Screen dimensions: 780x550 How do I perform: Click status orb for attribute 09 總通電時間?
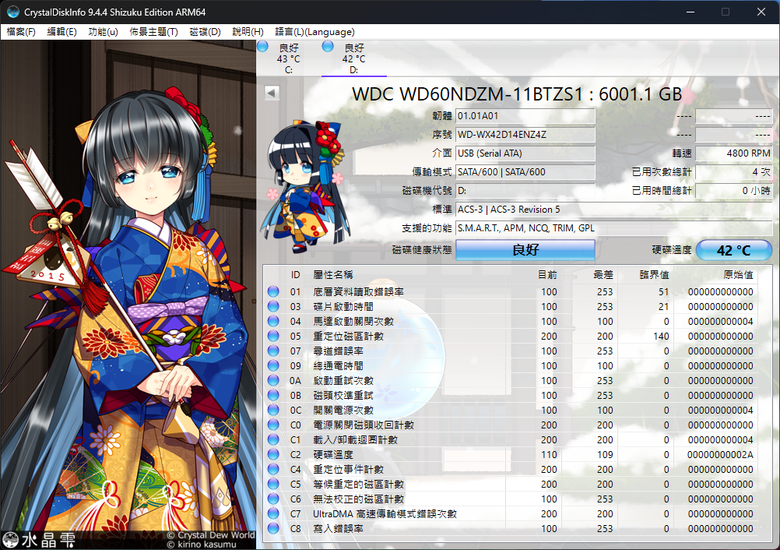(273, 366)
